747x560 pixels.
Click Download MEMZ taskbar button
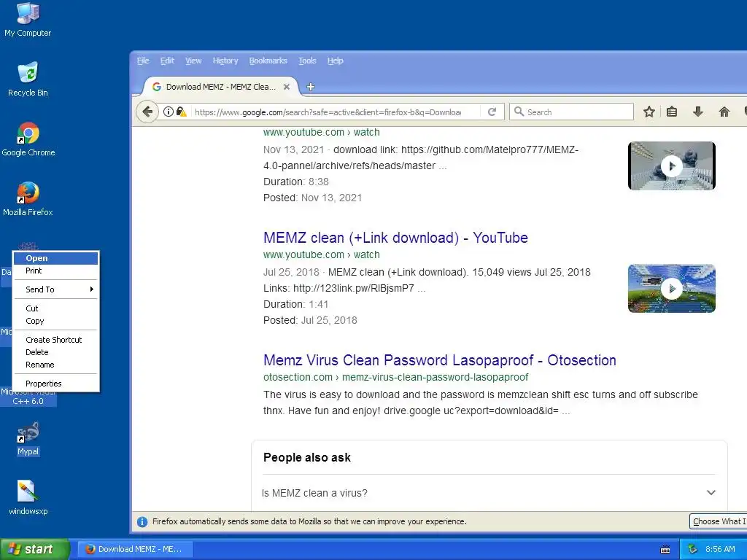tap(135, 549)
